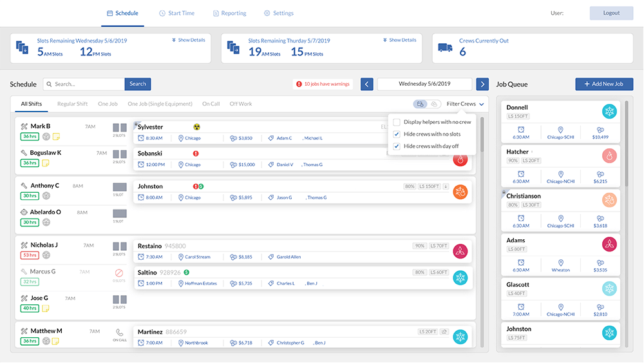Check Display helpers with no crew

pos(397,122)
